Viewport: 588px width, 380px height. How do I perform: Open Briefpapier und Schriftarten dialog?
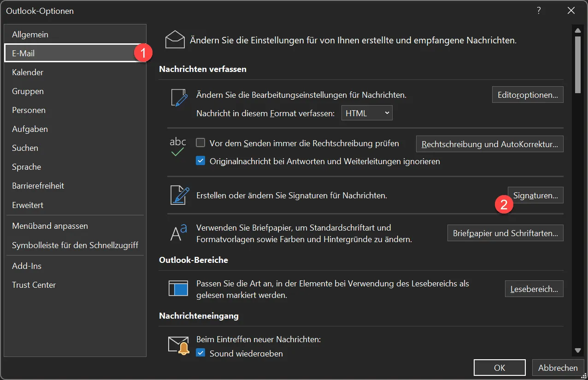coord(506,233)
